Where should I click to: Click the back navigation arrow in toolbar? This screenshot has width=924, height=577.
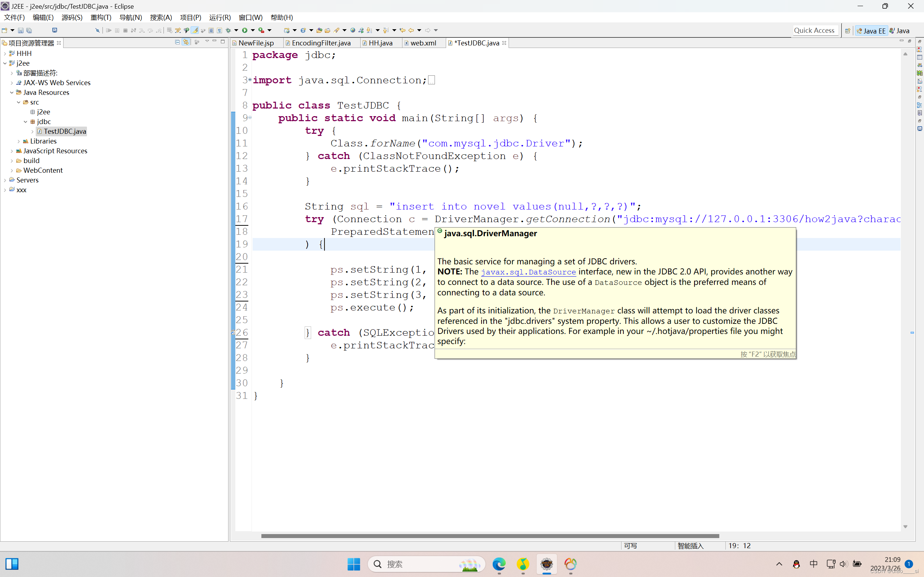click(411, 30)
